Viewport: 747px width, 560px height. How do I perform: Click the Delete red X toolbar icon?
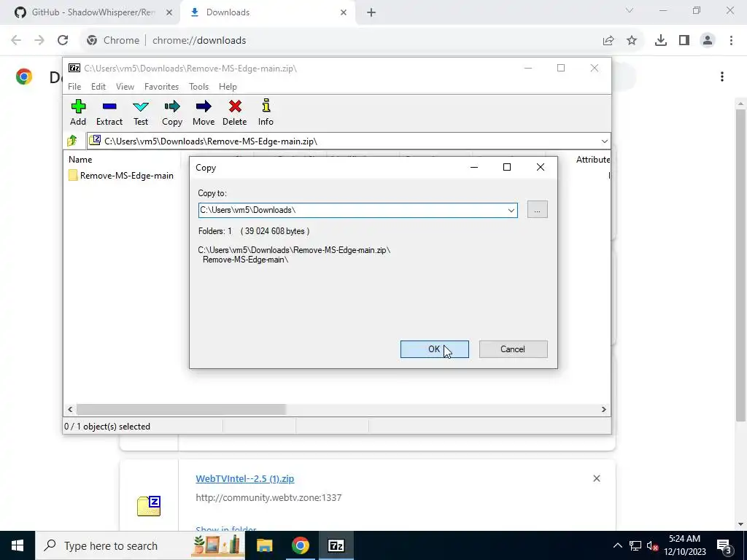tap(235, 112)
